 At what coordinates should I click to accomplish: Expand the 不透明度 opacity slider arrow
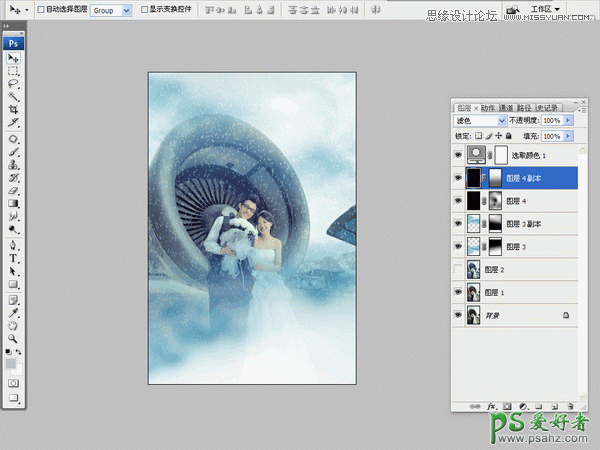click(568, 120)
